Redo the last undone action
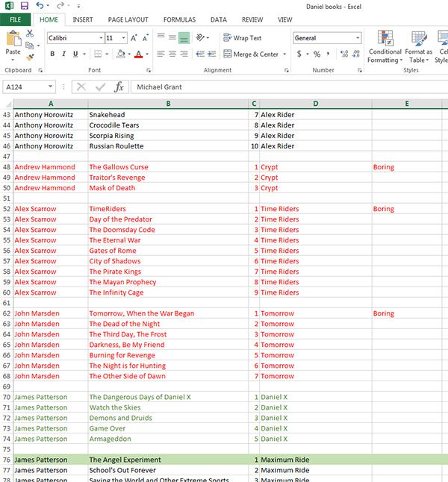 tap(60, 5)
